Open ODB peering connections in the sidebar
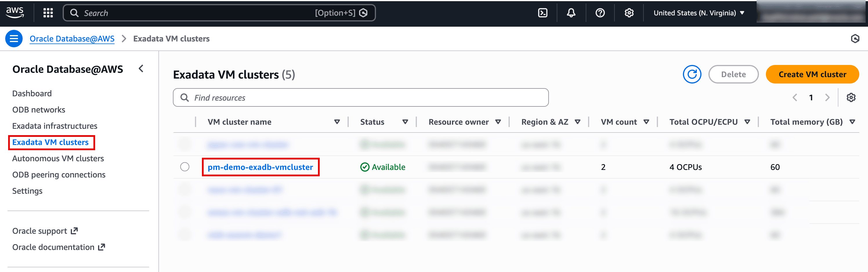Image resolution: width=868 pixels, height=272 pixels. point(59,175)
